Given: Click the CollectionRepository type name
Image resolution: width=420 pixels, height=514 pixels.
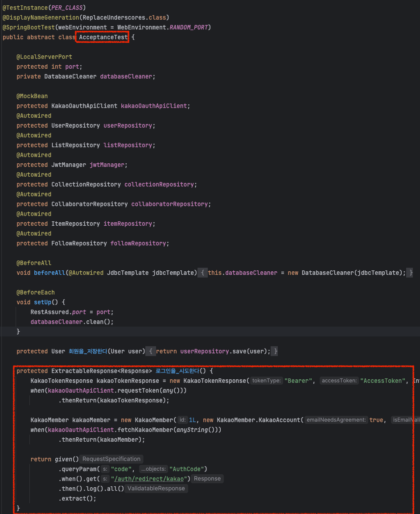Looking at the screenshot, I should 86,185.
